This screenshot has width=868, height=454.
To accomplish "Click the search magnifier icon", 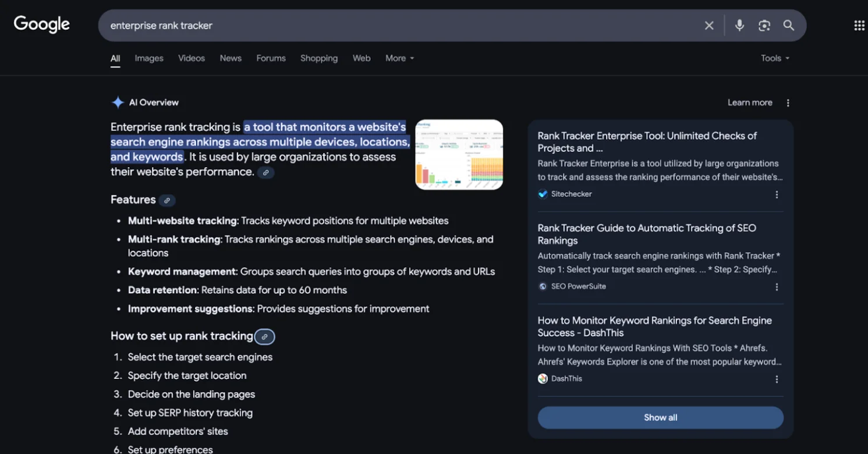I will pos(789,26).
